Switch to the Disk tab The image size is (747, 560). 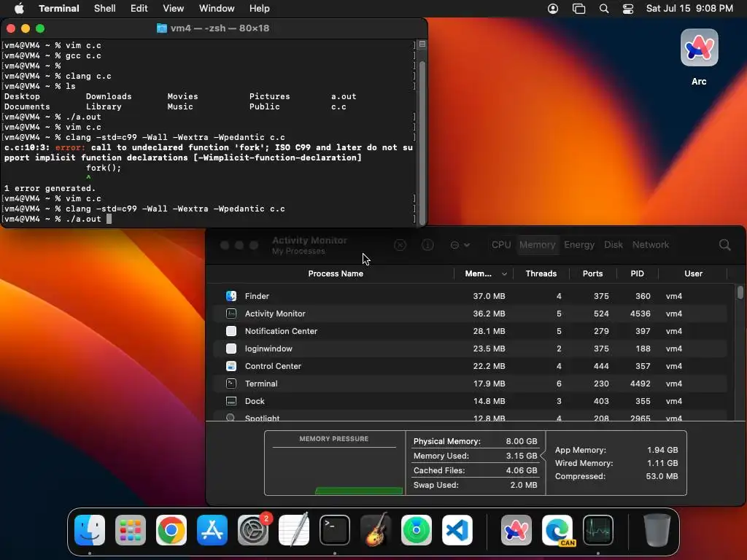(x=613, y=245)
